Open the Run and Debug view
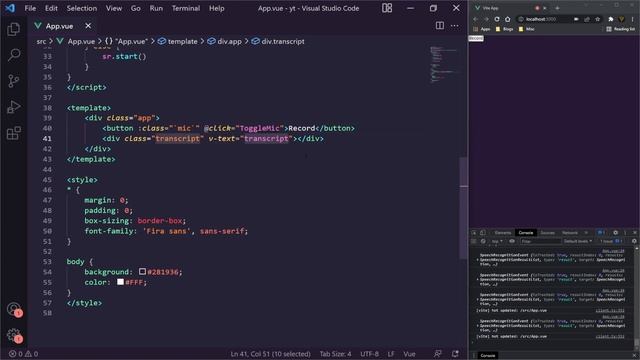The image size is (640, 360). 13,107
